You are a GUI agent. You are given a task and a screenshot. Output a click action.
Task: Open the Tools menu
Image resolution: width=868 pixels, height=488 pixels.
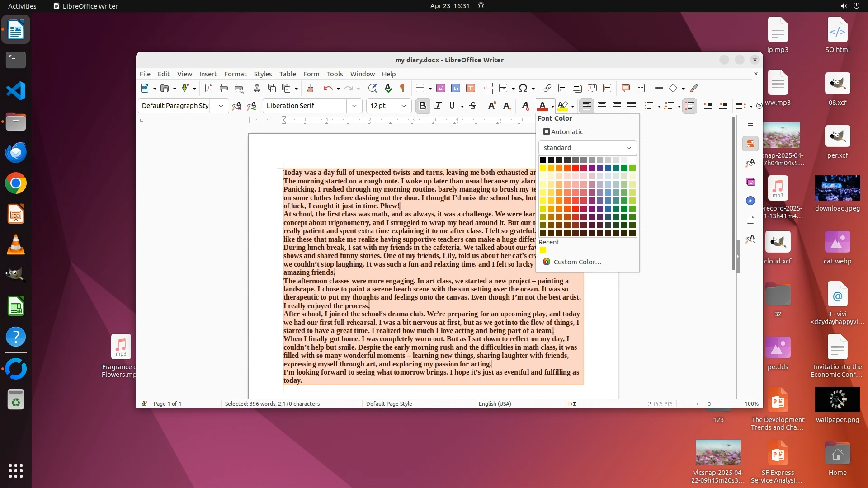pyautogui.click(x=335, y=74)
